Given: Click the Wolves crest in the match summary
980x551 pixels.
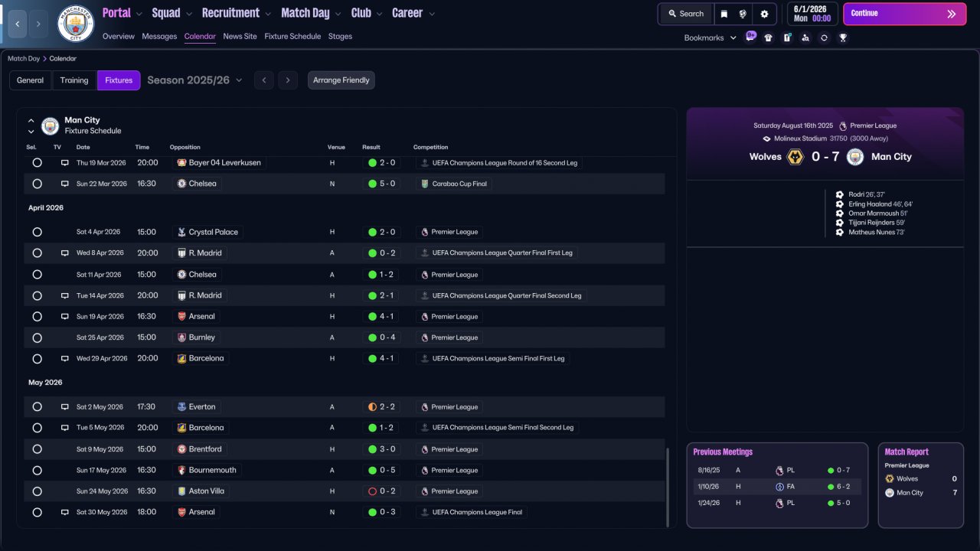Looking at the screenshot, I should coord(795,157).
